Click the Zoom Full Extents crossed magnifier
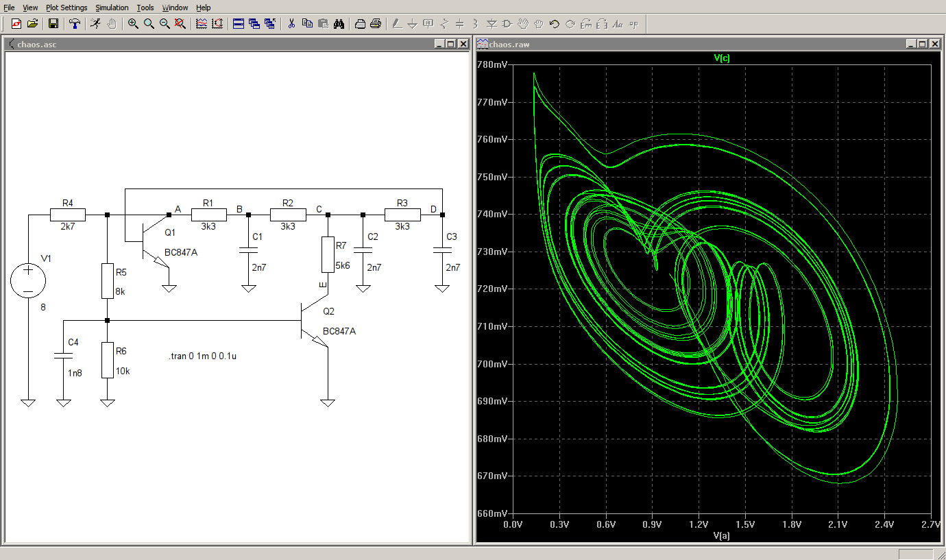The height and width of the screenshot is (560, 946). click(180, 23)
